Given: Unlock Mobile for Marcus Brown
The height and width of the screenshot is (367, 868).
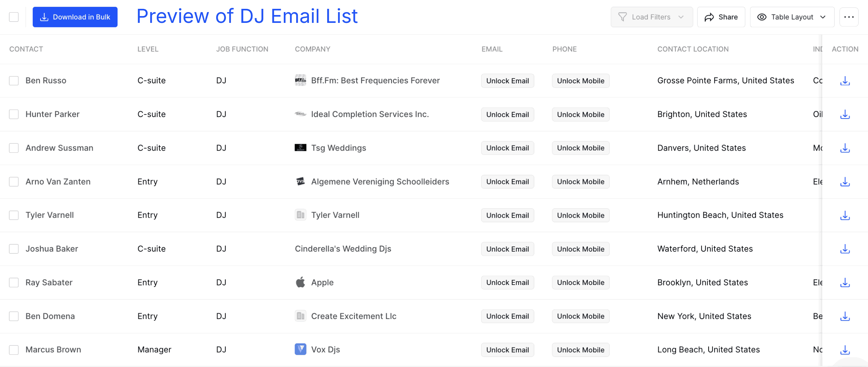Looking at the screenshot, I should coord(580,350).
